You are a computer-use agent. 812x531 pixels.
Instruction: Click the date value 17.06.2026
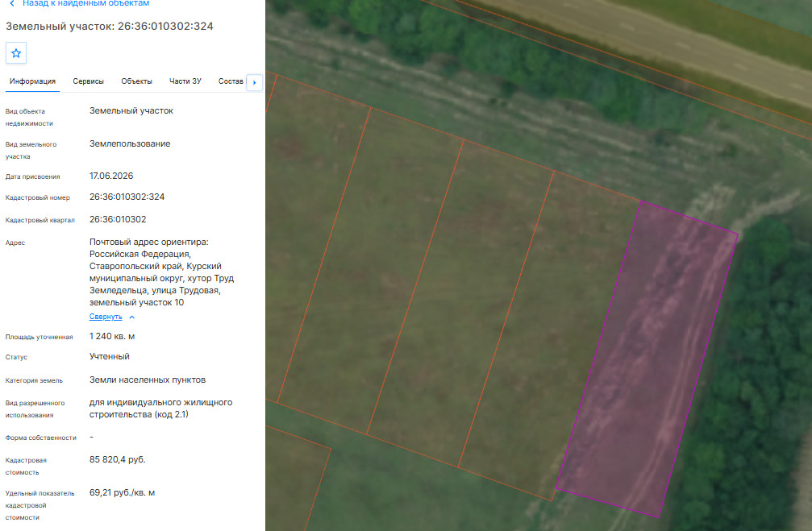click(111, 176)
